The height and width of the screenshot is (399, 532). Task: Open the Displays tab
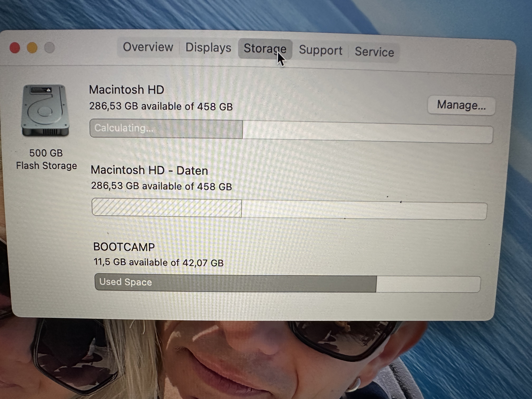(208, 48)
